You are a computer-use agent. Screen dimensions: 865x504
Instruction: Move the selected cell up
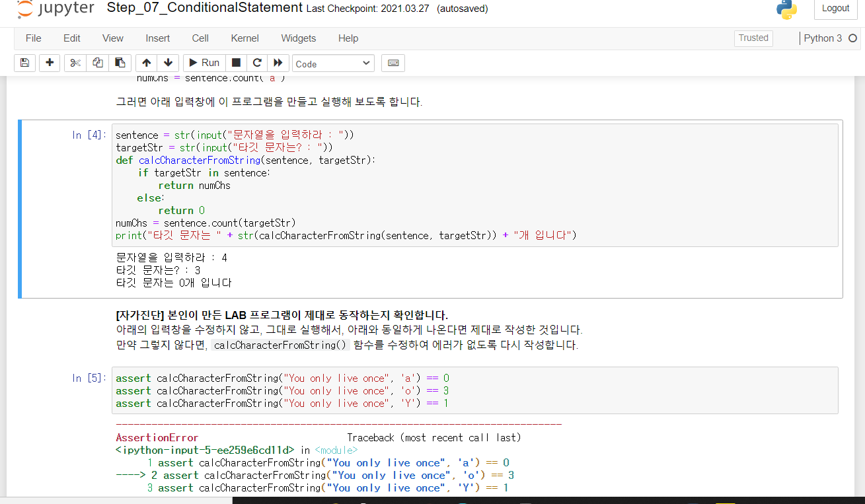tap(146, 63)
